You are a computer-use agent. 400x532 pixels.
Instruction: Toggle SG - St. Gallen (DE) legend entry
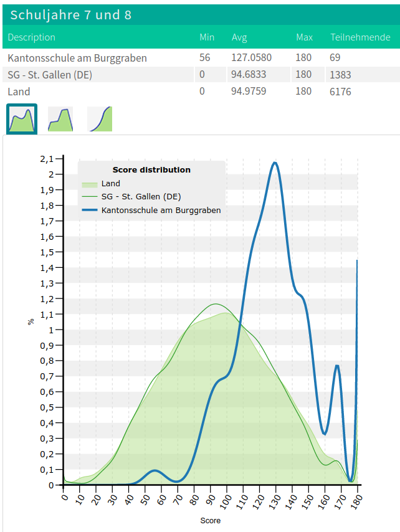(141, 197)
